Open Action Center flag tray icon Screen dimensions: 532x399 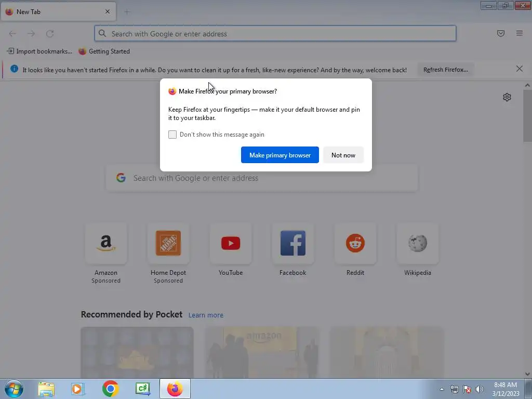[x=467, y=389]
